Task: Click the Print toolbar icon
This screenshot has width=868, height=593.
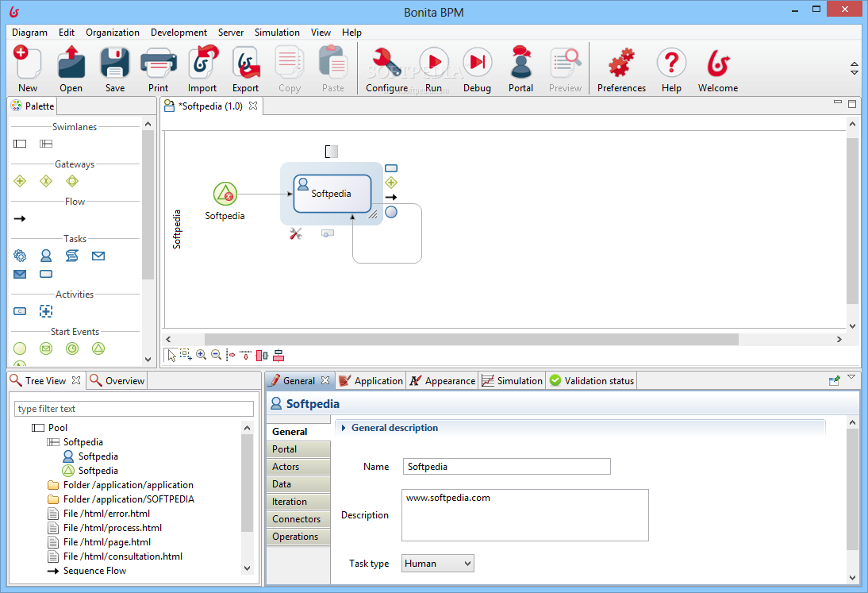Action: click(159, 64)
